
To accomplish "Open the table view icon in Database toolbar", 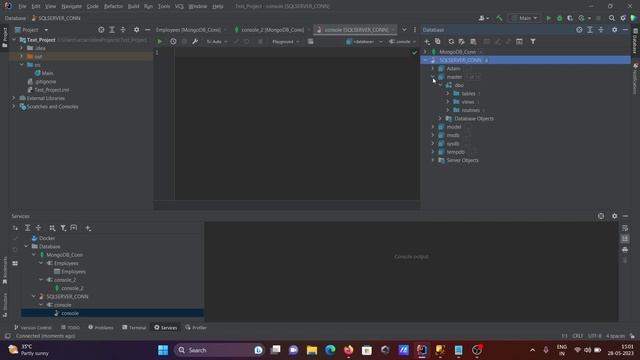I will point(519,42).
